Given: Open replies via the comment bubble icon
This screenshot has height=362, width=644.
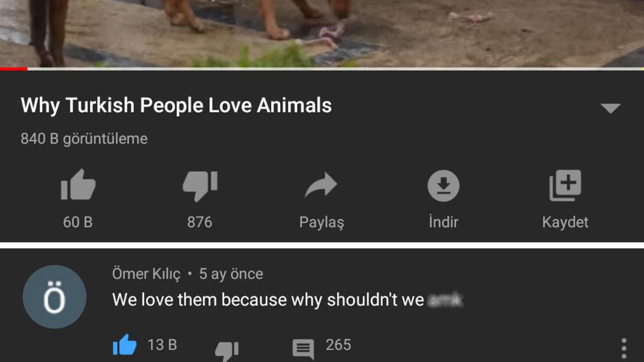Looking at the screenshot, I should (x=303, y=349).
